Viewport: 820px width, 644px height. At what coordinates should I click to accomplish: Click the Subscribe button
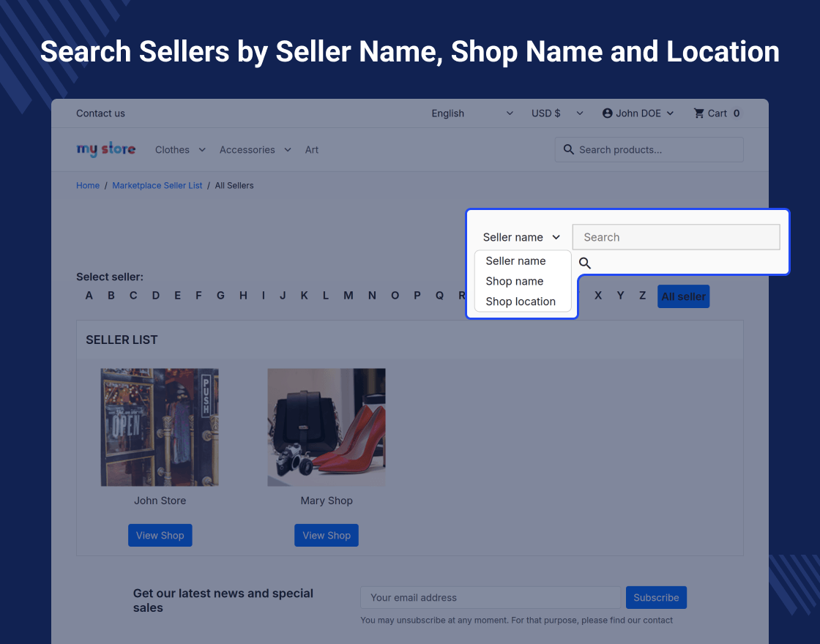click(x=656, y=597)
